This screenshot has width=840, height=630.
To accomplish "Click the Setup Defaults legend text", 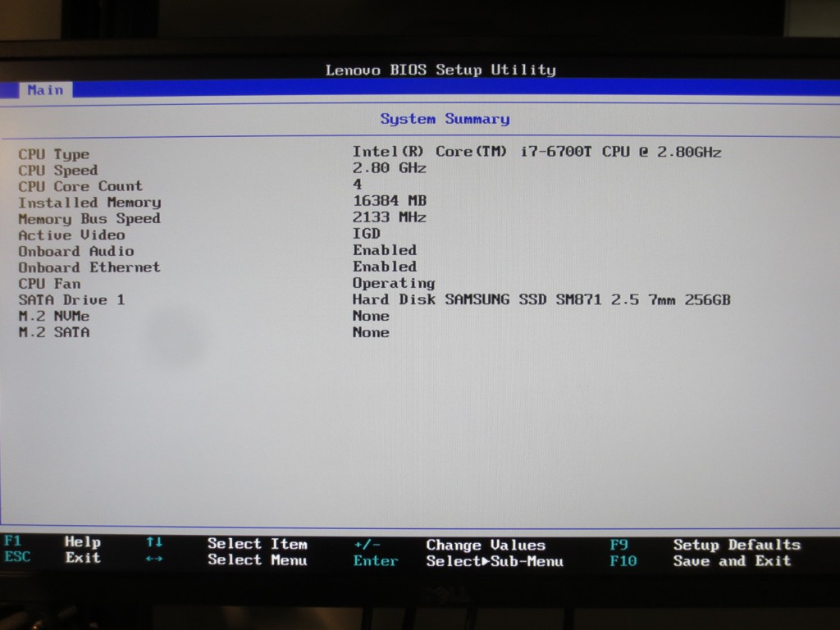I will pyautogui.click(x=737, y=545).
